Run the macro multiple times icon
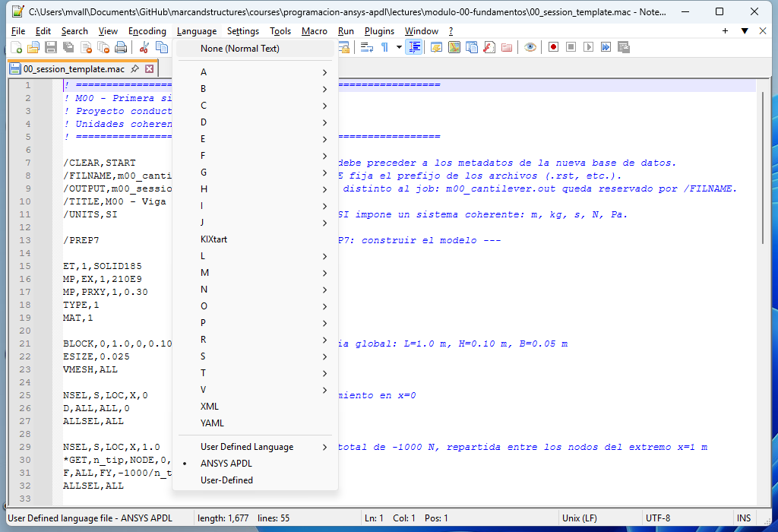 click(606, 47)
